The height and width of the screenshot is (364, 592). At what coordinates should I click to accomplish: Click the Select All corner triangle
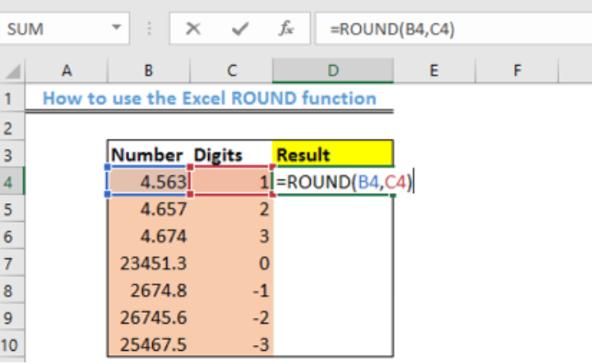(13, 71)
